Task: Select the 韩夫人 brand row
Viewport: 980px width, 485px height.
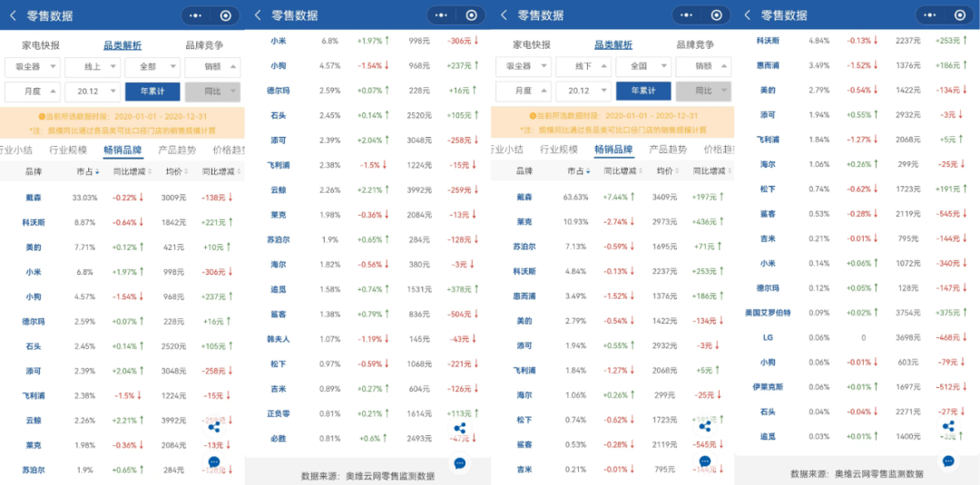Action: pos(279,339)
